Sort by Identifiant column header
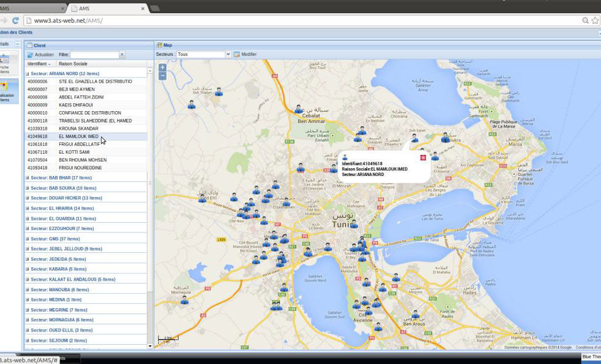Image resolution: width=601 pixels, height=364 pixels. (x=38, y=64)
